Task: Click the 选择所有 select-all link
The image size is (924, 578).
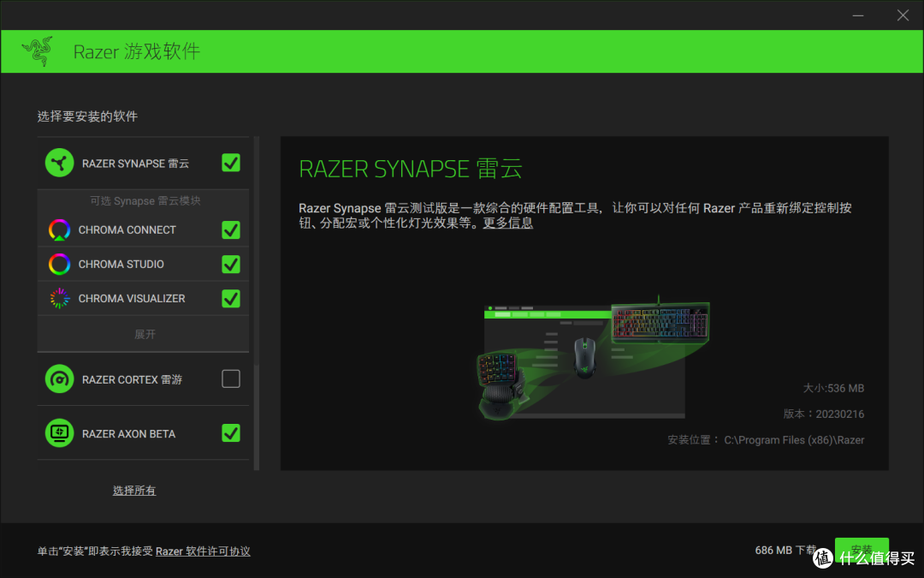Action: point(134,490)
